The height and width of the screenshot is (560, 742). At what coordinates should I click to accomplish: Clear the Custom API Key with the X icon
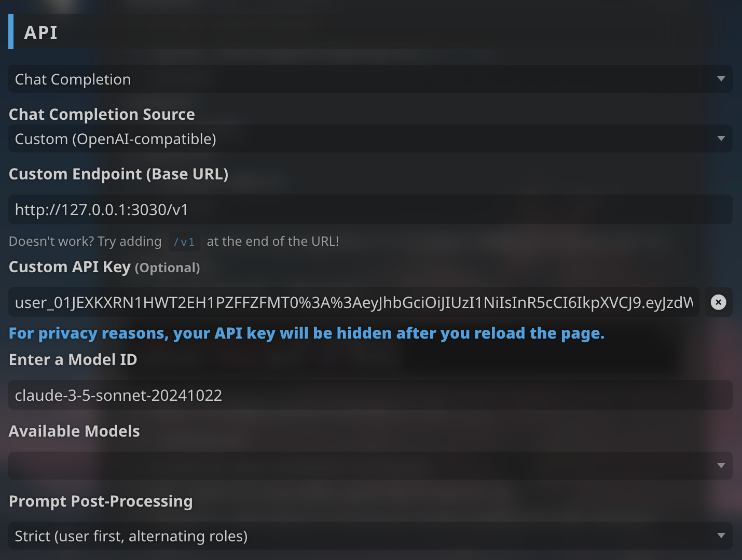click(x=718, y=302)
